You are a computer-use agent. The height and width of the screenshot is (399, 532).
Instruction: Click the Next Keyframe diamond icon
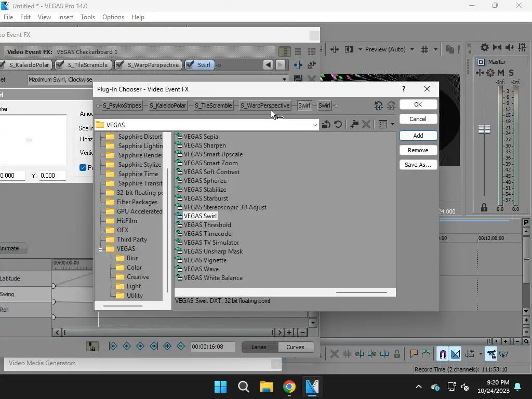140,346
